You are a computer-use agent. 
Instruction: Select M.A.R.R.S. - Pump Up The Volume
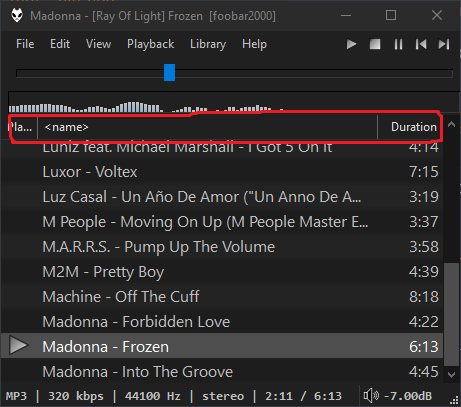tap(222, 247)
